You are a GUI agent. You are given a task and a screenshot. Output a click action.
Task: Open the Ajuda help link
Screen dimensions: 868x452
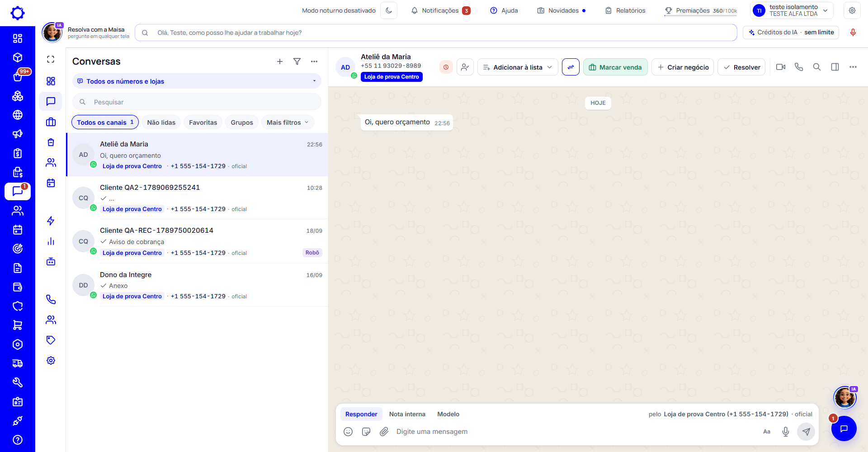(x=504, y=10)
